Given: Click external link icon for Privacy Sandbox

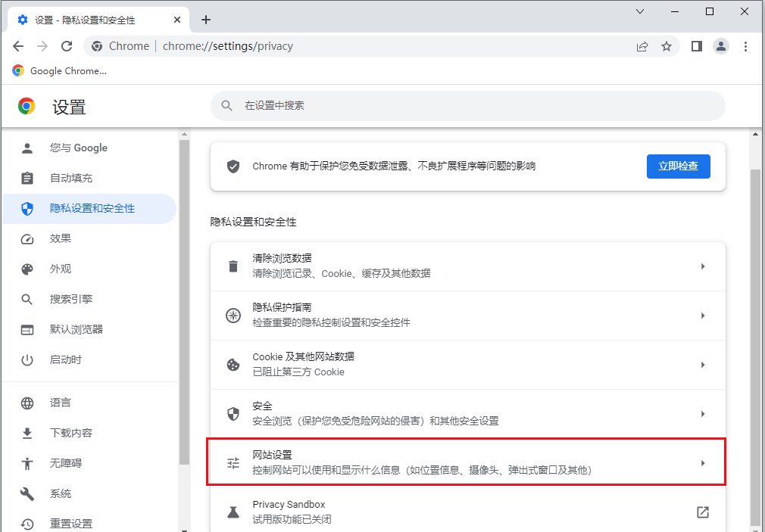Looking at the screenshot, I should 703,512.
